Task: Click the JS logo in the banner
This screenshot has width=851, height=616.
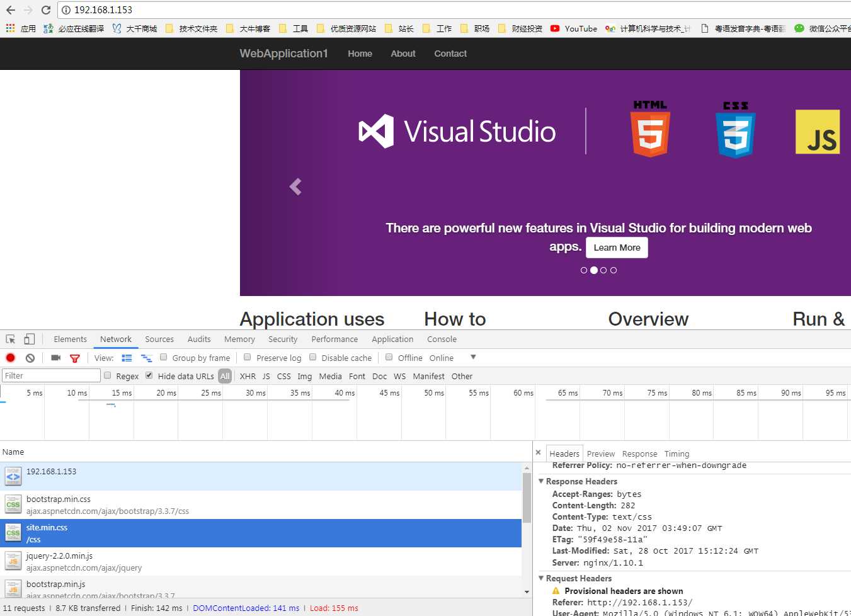Action: pyautogui.click(x=818, y=132)
